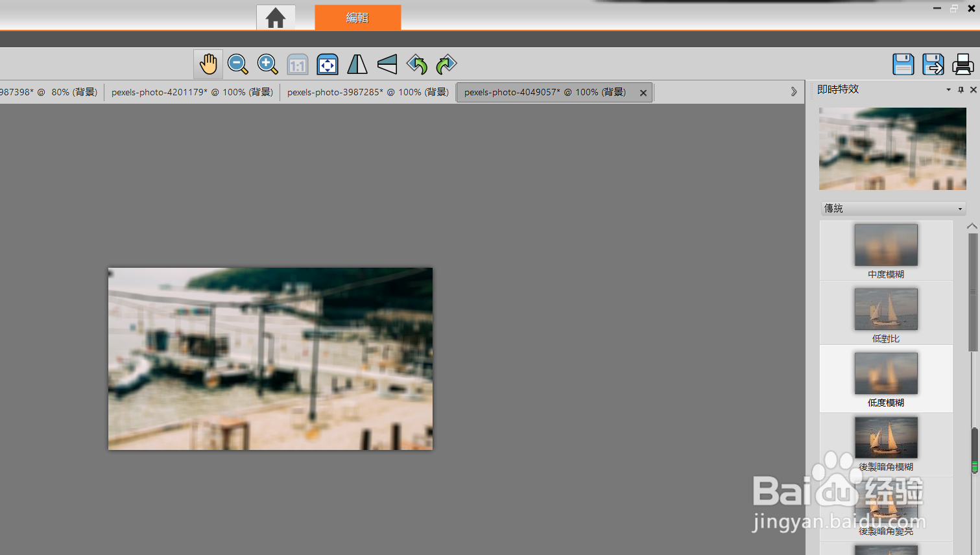Screen dimensions: 980x555
Task: Restore down the application window
Action: [x=954, y=8]
